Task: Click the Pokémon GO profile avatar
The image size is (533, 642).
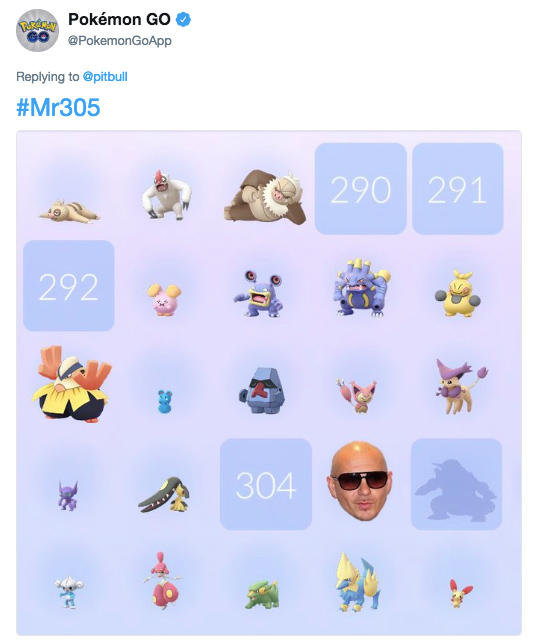Action: tap(37, 30)
